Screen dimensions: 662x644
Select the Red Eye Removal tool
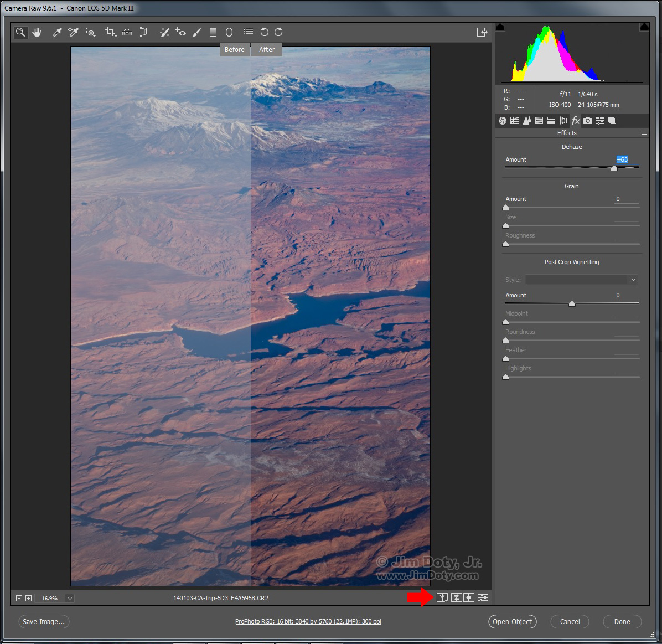pyautogui.click(x=180, y=32)
